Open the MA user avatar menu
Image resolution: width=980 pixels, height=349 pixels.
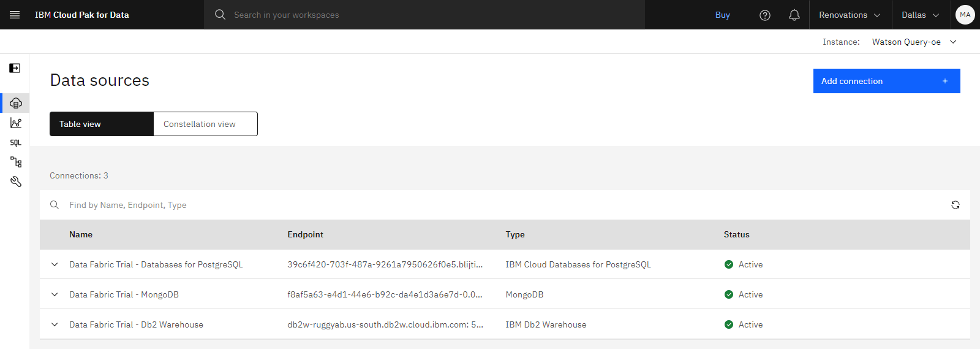coord(965,15)
